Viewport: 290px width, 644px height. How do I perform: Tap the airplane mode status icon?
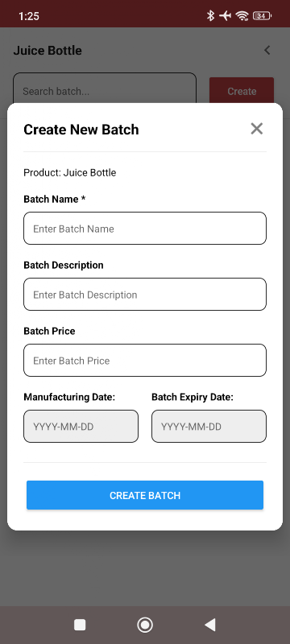pos(225,15)
